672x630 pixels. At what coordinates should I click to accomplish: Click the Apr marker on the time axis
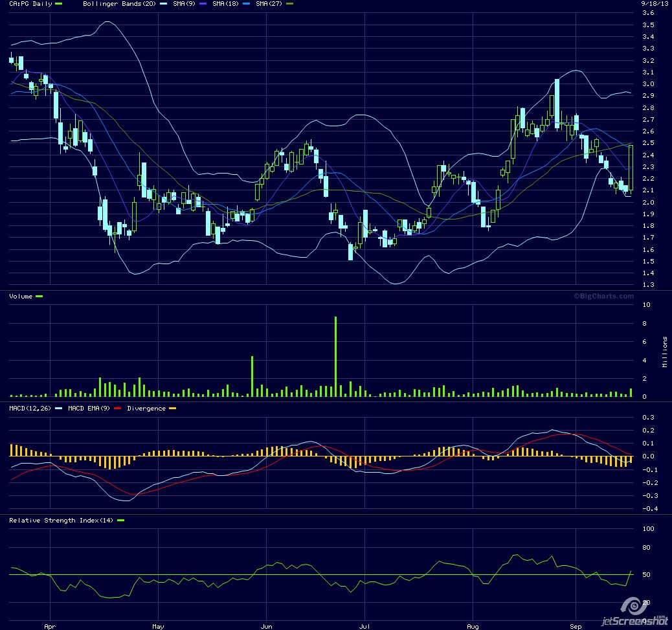pos(50,627)
